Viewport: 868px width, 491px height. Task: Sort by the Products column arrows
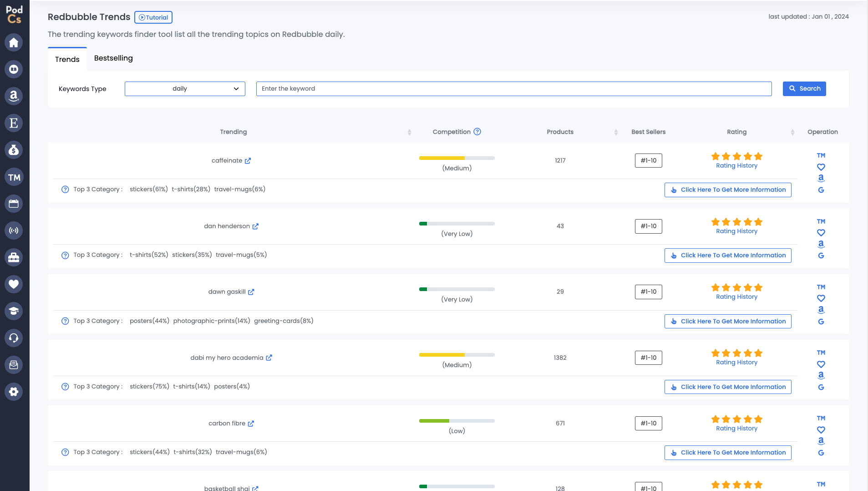click(x=616, y=132)
